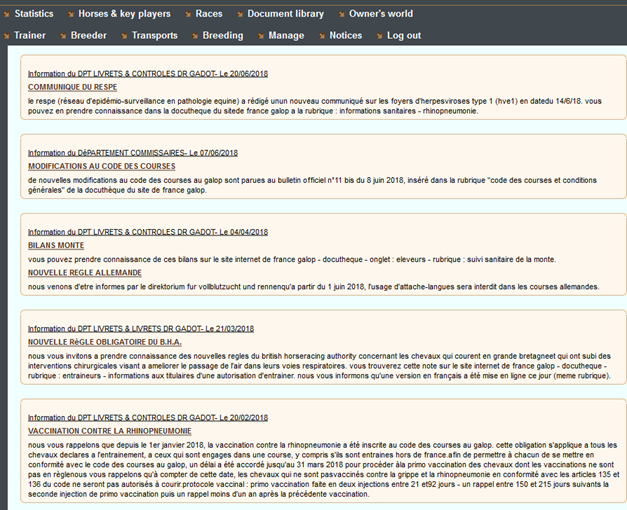Click the information line dated 20/06/2018
627x510 pixels.
tap(147, 74)
